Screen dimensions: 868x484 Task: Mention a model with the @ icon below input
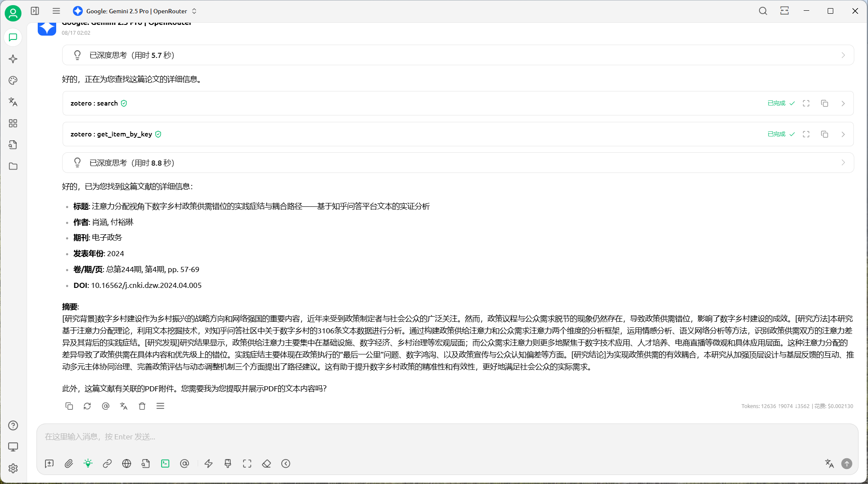[184, 463]
